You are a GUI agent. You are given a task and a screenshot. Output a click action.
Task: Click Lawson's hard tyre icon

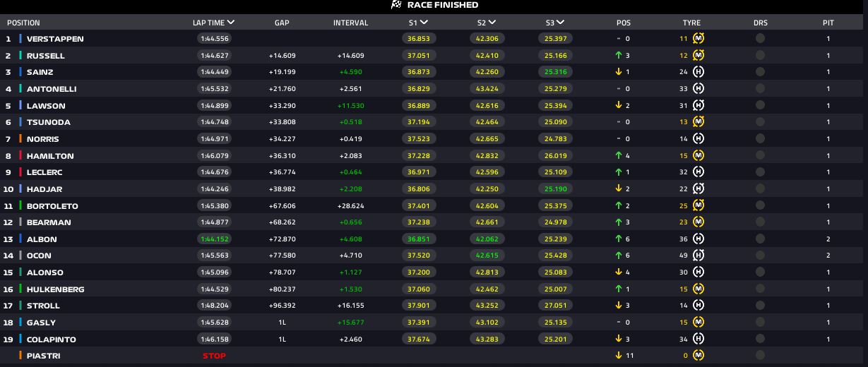[x=698, y=106]
